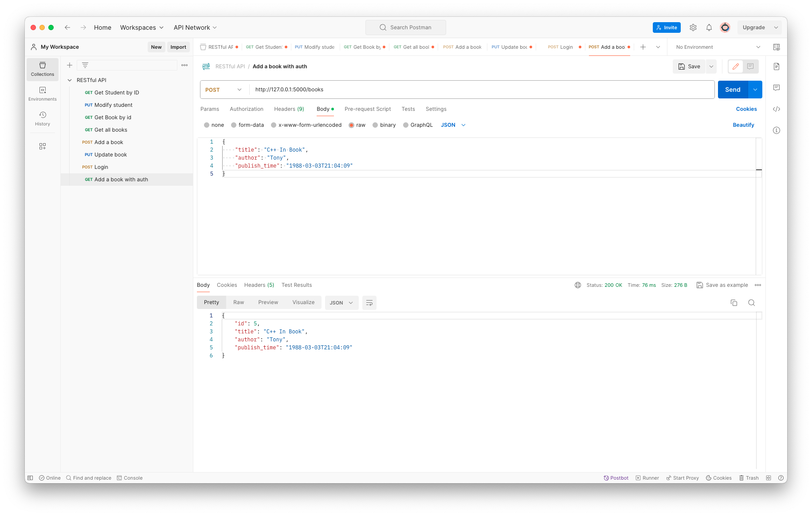
Task: Click the Send button
Action: click(x=733, y=90)
